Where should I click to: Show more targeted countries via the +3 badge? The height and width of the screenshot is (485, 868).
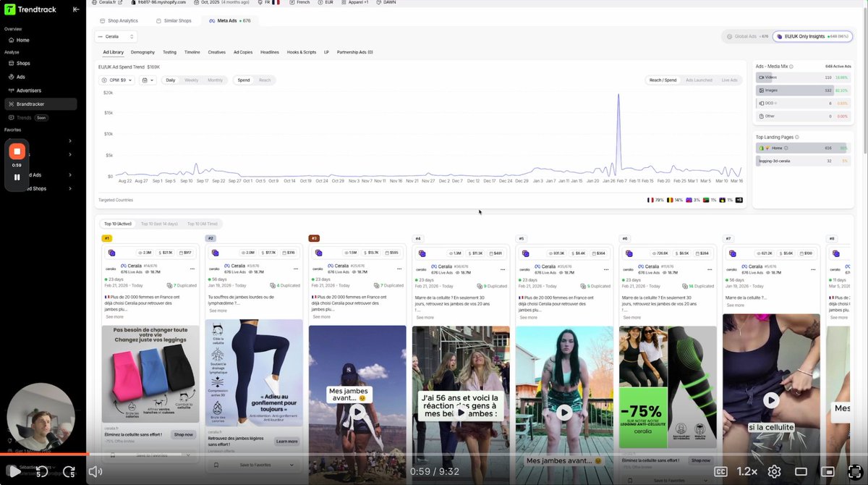tap(739, 200)
